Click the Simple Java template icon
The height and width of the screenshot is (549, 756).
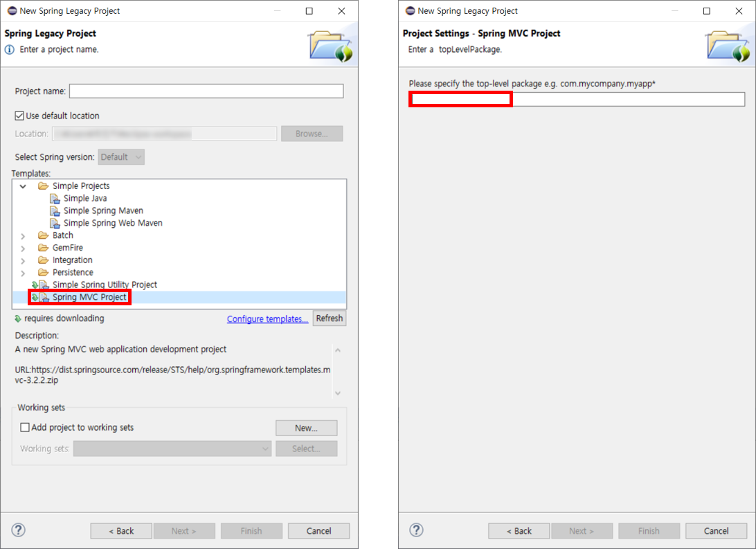(x=55, y=199)
